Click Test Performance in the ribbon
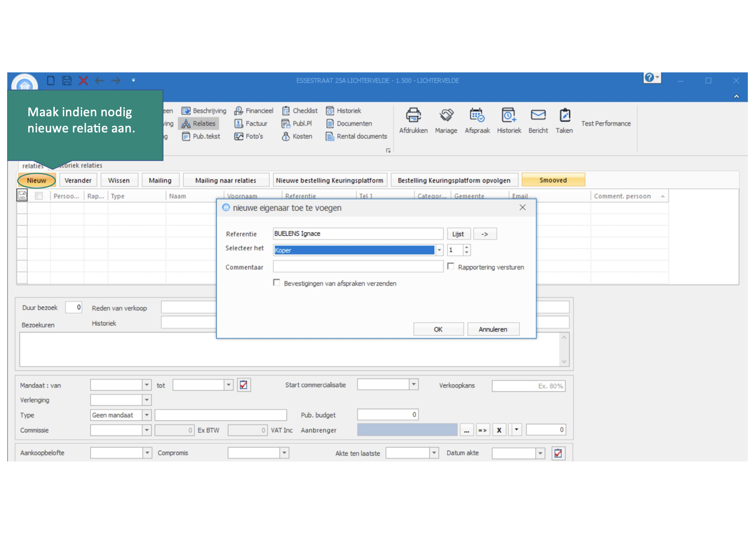 [606, 123]
